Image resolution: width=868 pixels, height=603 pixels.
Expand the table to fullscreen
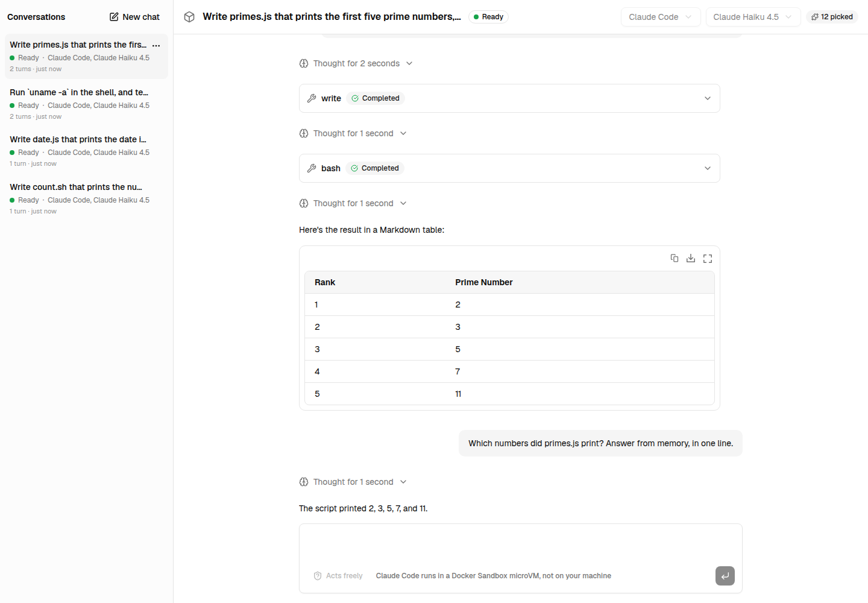pyautogui.click(x=708, y=258)
